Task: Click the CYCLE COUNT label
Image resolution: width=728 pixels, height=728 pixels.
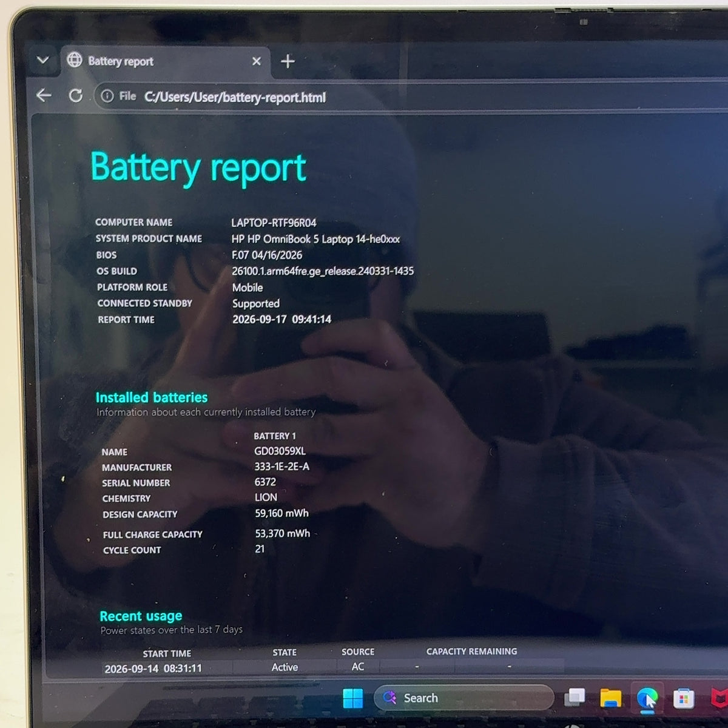Action: [132, 550]
